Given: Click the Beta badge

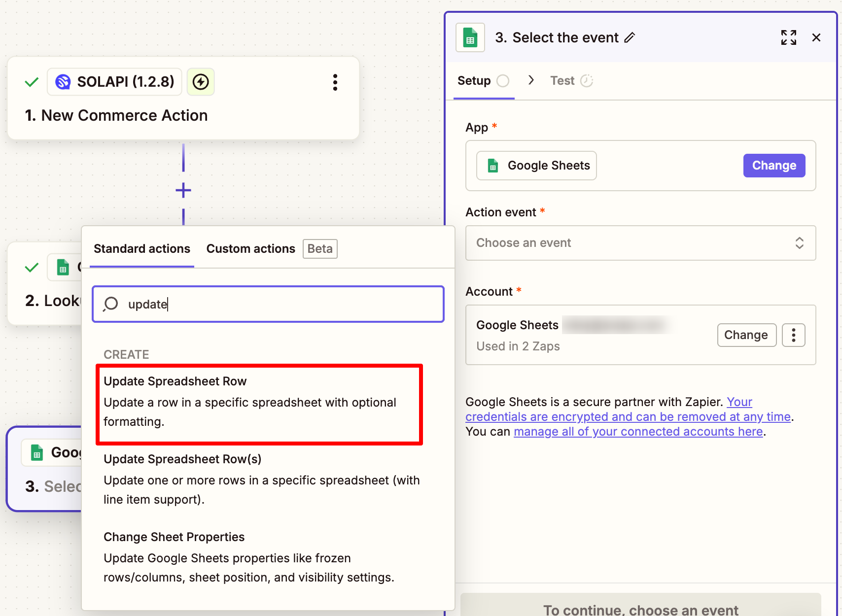Looking at the screenshot, I should 320,249.
